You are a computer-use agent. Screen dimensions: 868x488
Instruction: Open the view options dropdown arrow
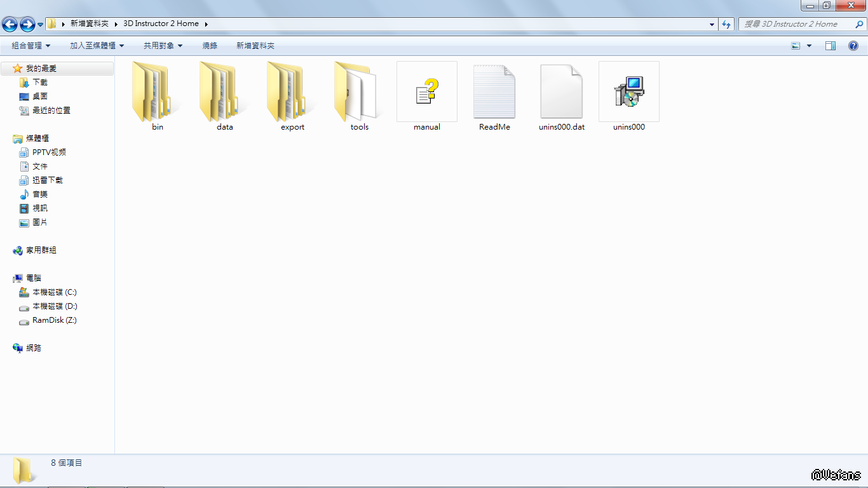[x=809, y=46]
